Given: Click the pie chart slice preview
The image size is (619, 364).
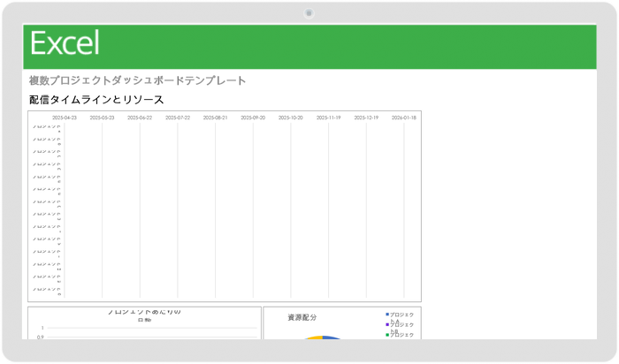Looking at the screenshot, I should [323, 337].
